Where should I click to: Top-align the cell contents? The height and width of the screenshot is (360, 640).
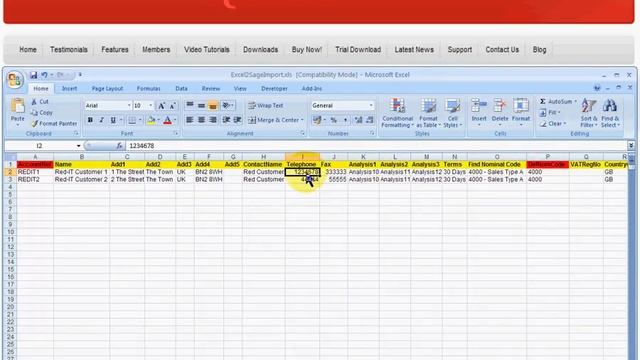click(x=190, y=105)
